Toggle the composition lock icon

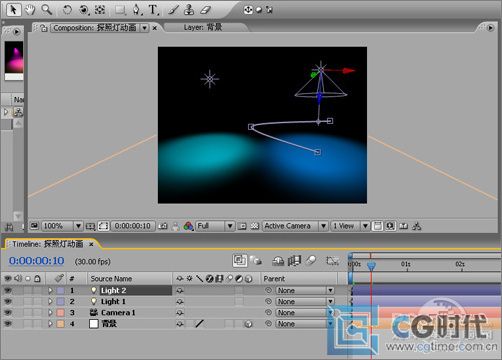44,28
